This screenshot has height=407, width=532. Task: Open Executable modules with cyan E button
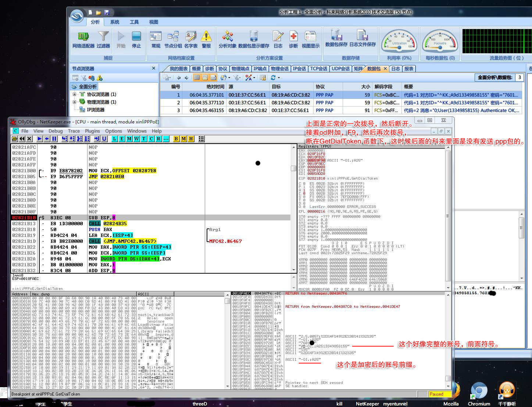pyautogui.click(x=122, y=139)
